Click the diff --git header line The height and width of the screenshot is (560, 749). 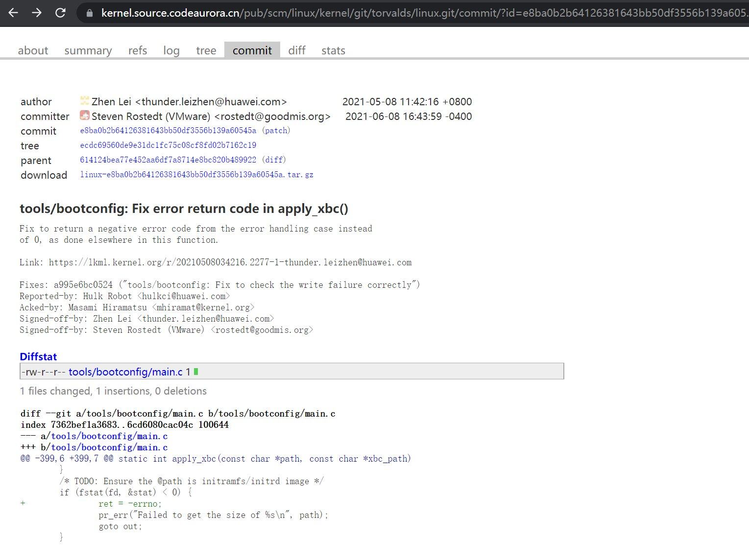click(x=178, y=414)
